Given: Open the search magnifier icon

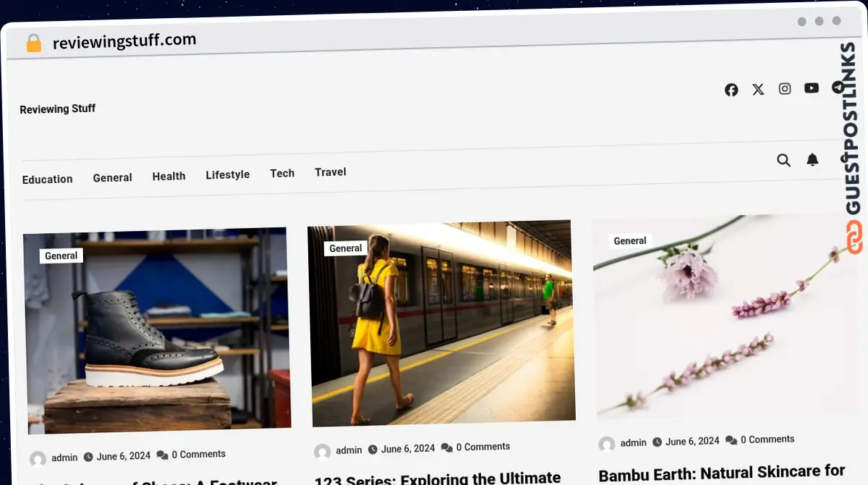Looking at the screenshot, I should tap(783, 160).
